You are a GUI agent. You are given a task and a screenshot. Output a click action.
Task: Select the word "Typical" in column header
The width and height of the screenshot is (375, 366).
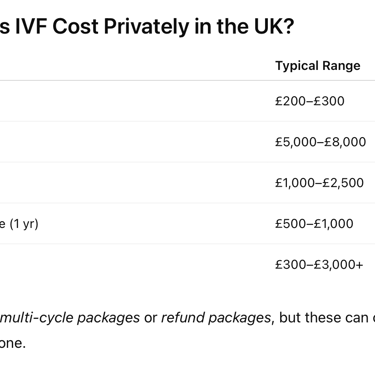[295, 66]
